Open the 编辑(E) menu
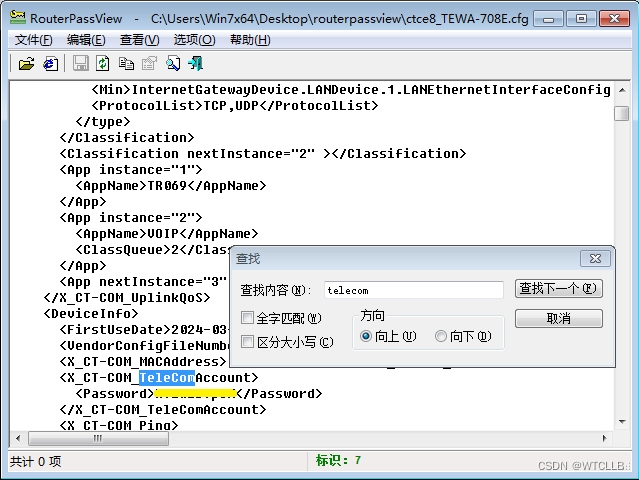The image size is (639, 480). click(86, 40)
